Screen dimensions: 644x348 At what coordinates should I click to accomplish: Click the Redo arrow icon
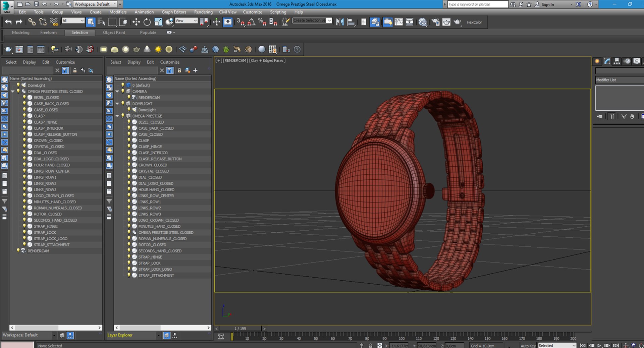(x=19, y=22)
